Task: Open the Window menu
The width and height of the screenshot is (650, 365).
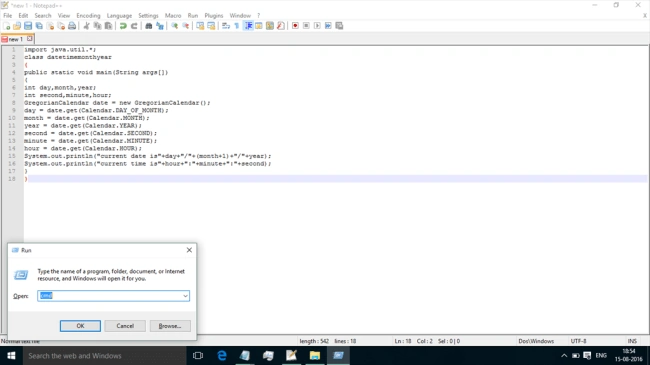Action: (240, 15)
